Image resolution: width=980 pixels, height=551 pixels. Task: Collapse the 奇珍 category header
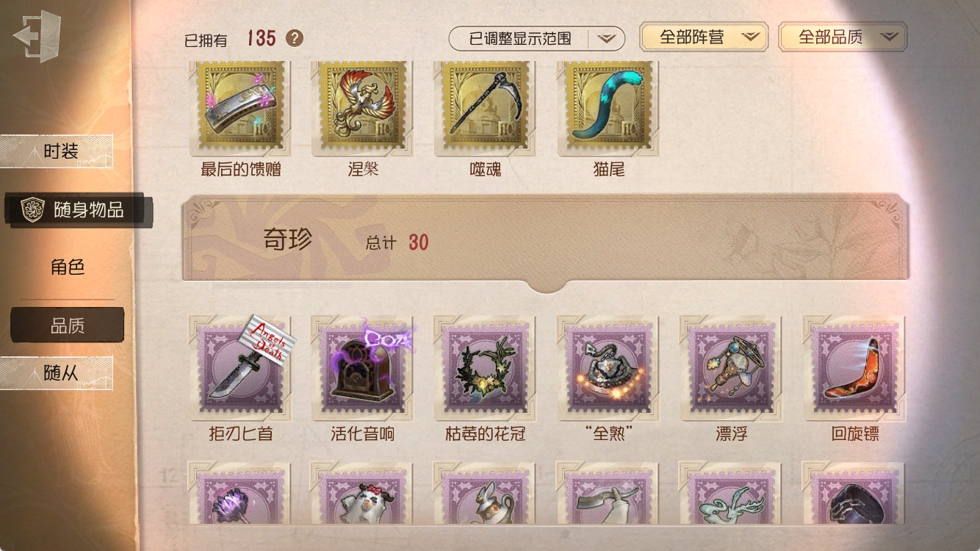point(546,240)
